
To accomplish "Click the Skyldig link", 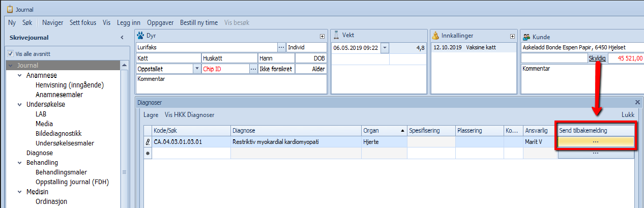I will [597, 58].
